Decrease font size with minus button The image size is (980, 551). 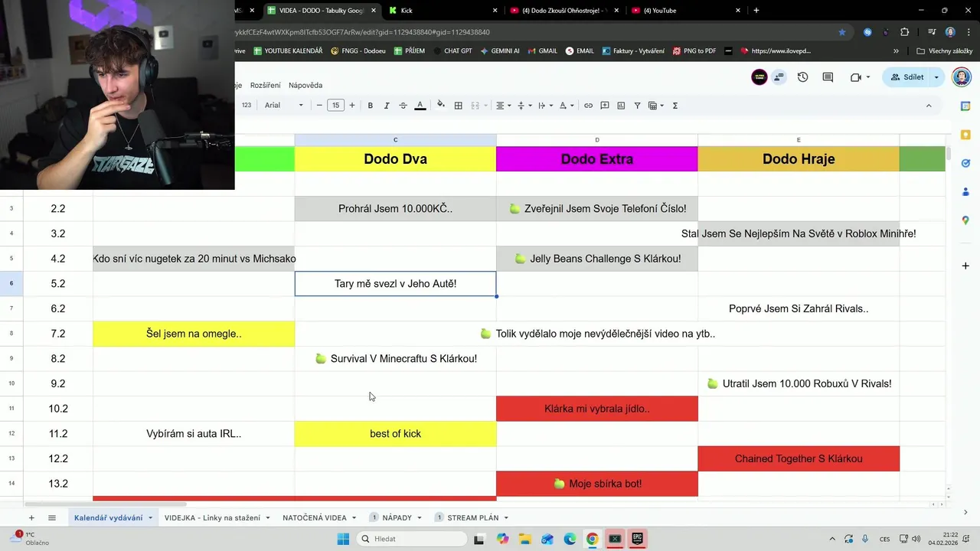click(319, 106)
